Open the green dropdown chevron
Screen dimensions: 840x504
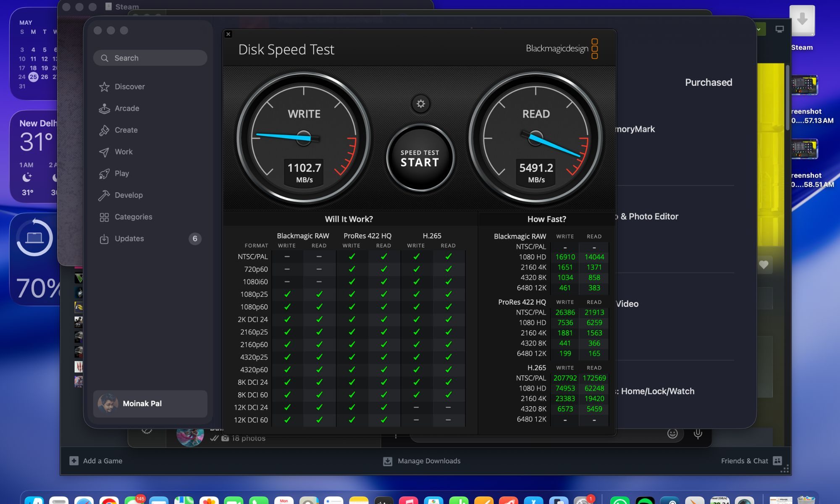click(x=759, y=29)
